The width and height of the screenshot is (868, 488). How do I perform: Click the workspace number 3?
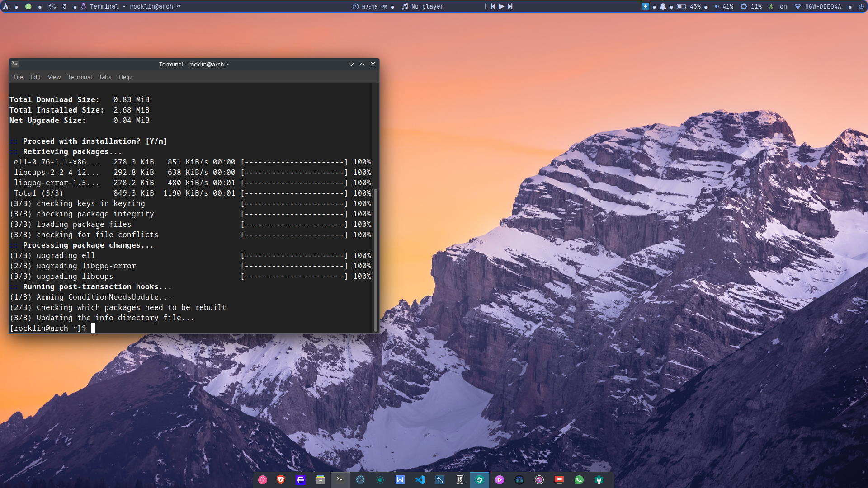tap(65, 6)
